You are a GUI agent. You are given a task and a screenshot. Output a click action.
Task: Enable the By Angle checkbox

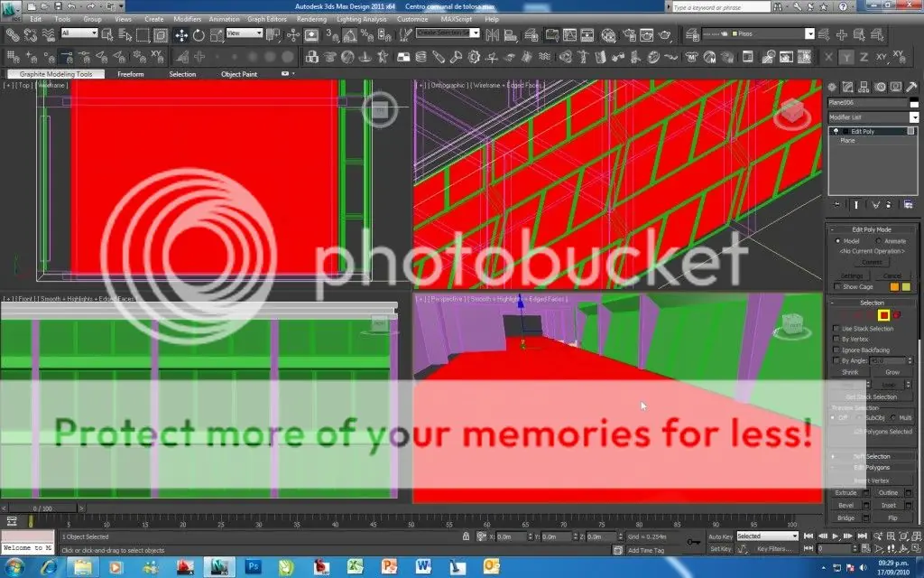click(836, 360)
